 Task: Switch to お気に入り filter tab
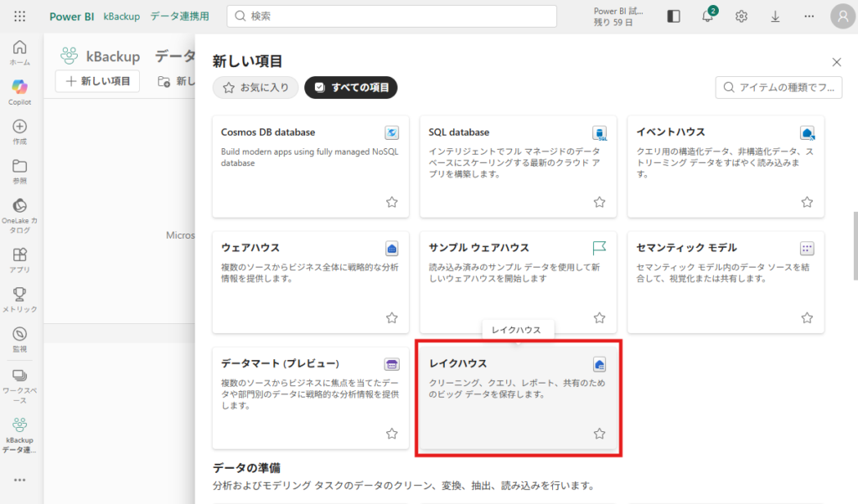(256, 87)
